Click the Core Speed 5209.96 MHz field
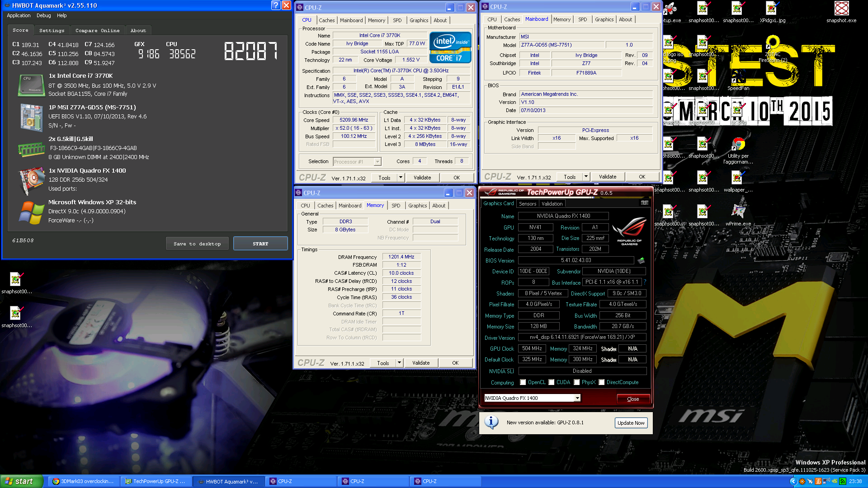This screenshot has width=868, height=488. click(x=354, y=120)
